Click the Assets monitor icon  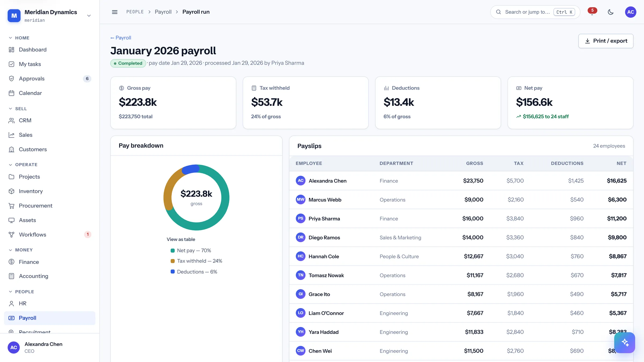point(11,220)
